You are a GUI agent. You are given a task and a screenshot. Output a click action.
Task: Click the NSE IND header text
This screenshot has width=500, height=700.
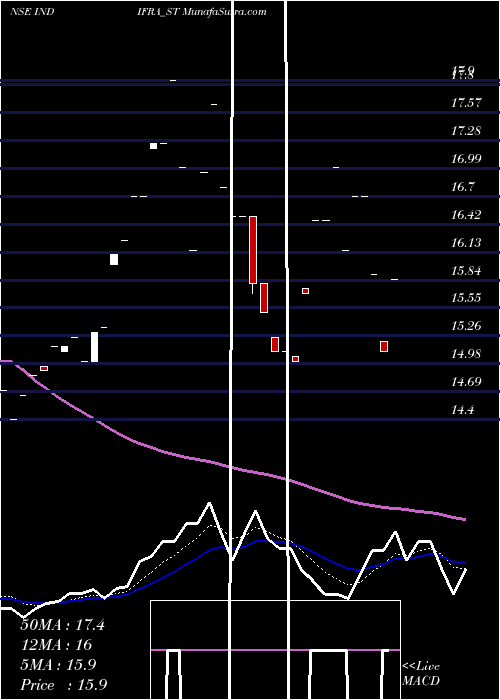[32, 12]
